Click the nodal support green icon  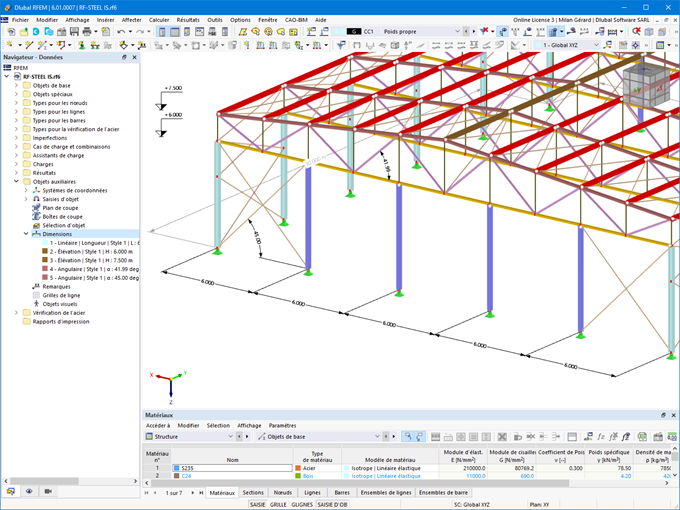pyautogui.click(x=81, y=45)
